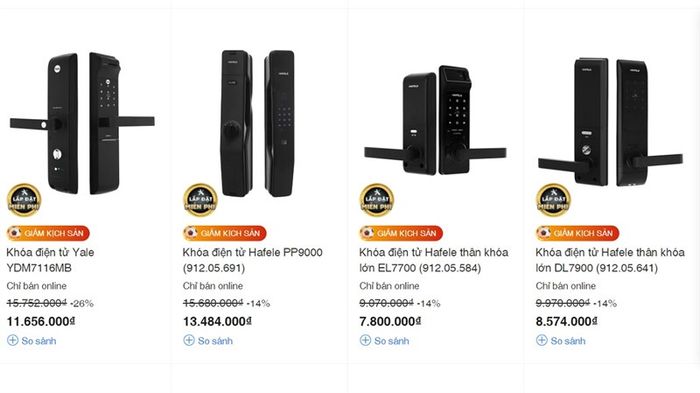
Task: Click the compare plus icon under Hafele EL7700
Action: tap(365, 340)
